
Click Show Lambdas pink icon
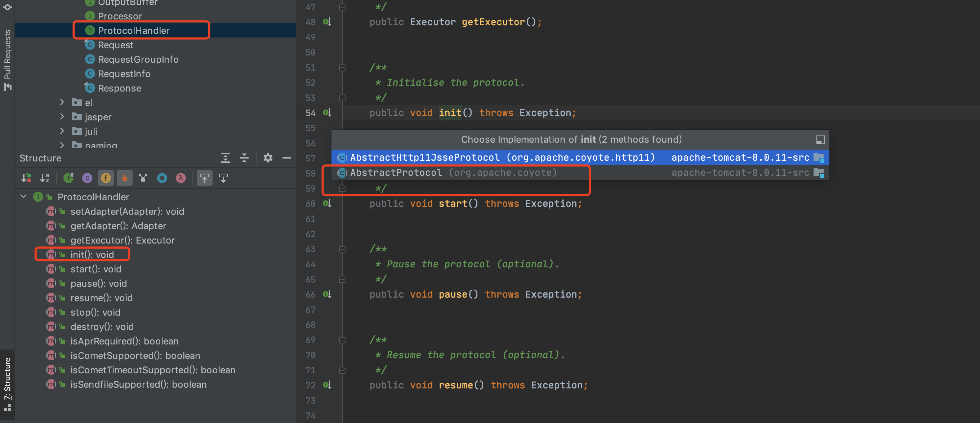coord(181,178)
